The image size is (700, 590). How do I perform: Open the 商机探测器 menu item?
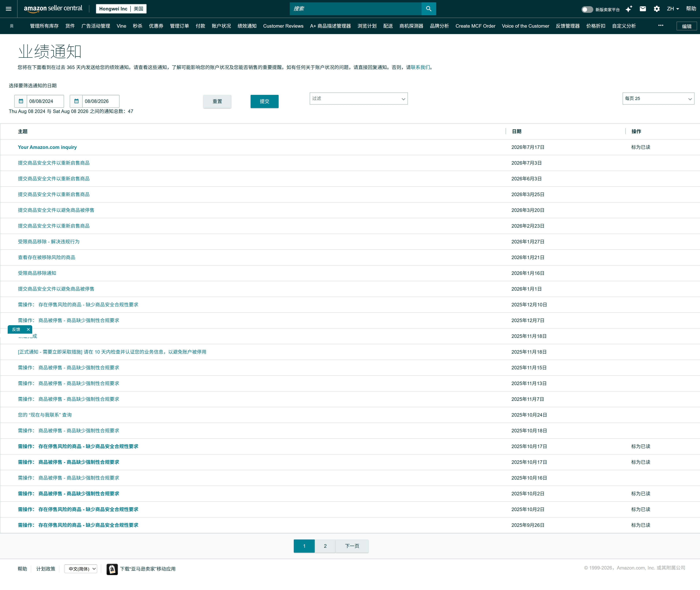(x=411, y=26)
